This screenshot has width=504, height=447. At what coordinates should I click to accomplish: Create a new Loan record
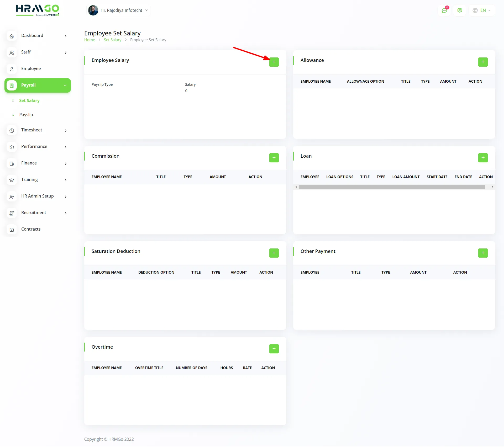point(482,158)
